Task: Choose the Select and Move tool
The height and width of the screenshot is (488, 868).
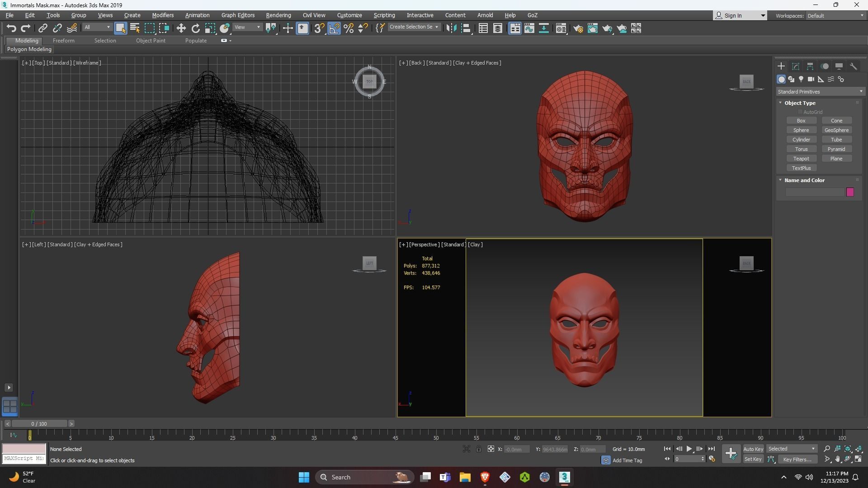Action: [181, 28]
